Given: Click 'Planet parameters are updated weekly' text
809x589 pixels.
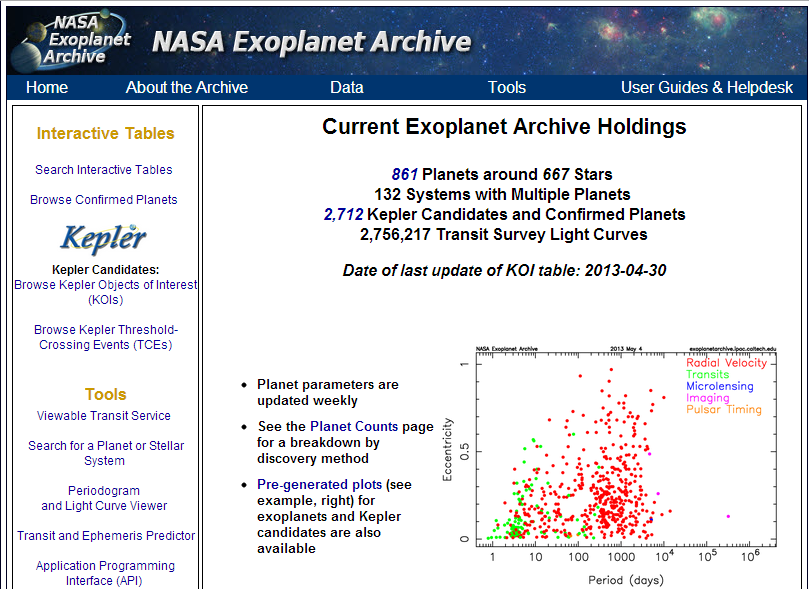Looking at the screenshot, I should point(328,392).
